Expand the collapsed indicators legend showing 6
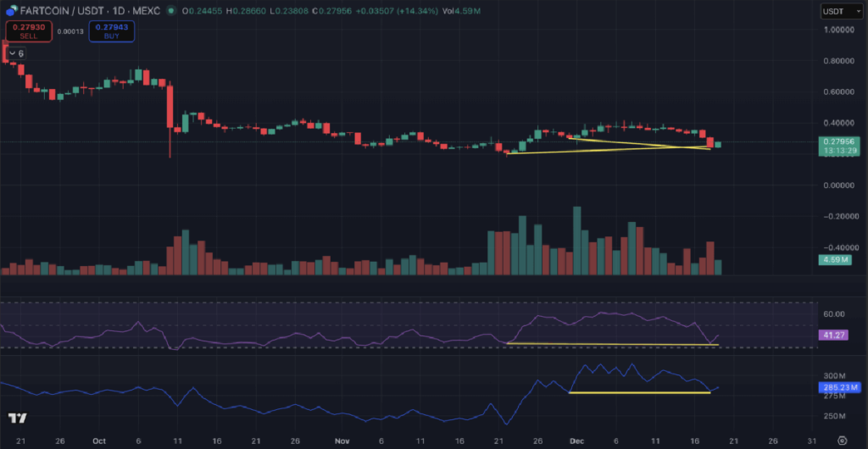The width and height of the screenshot is (868, 449). [15, 53]
